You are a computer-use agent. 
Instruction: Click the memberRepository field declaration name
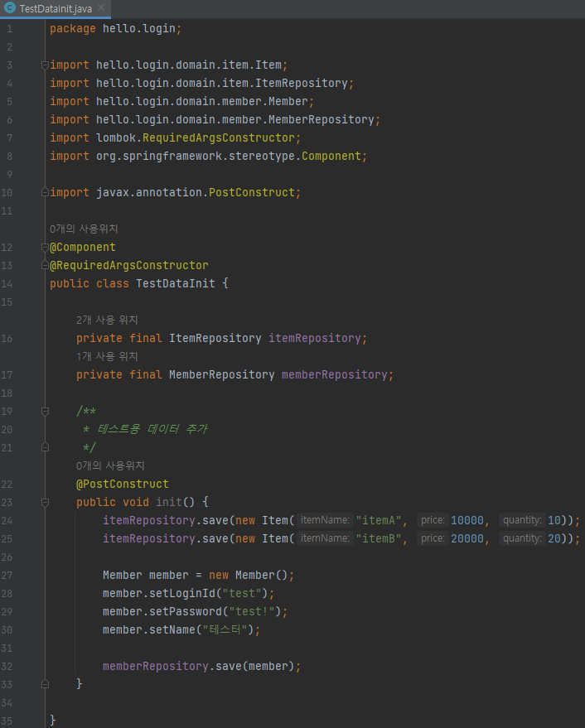[x=335, y=374]
